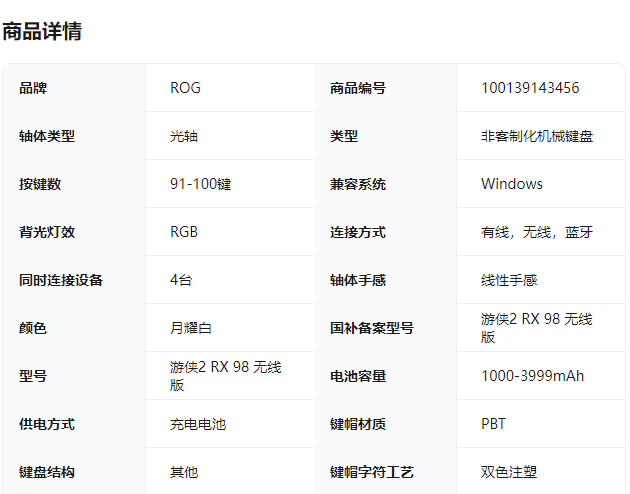Click the RGB backlight value
Viewport: 630px width, 494px height.
tap(184, 232)
